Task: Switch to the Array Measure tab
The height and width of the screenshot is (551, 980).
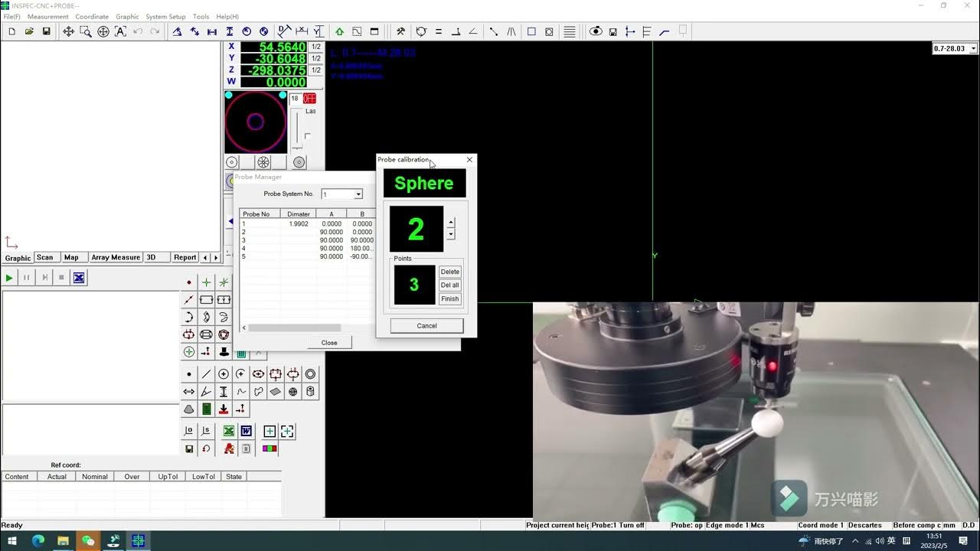Action: pos(116,258)
